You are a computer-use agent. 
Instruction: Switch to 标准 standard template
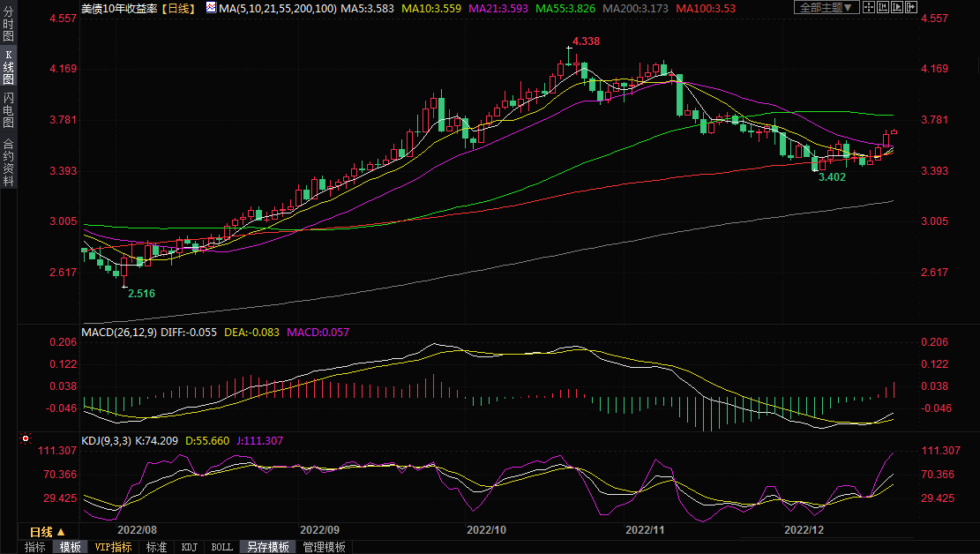(x=156, y=547)
